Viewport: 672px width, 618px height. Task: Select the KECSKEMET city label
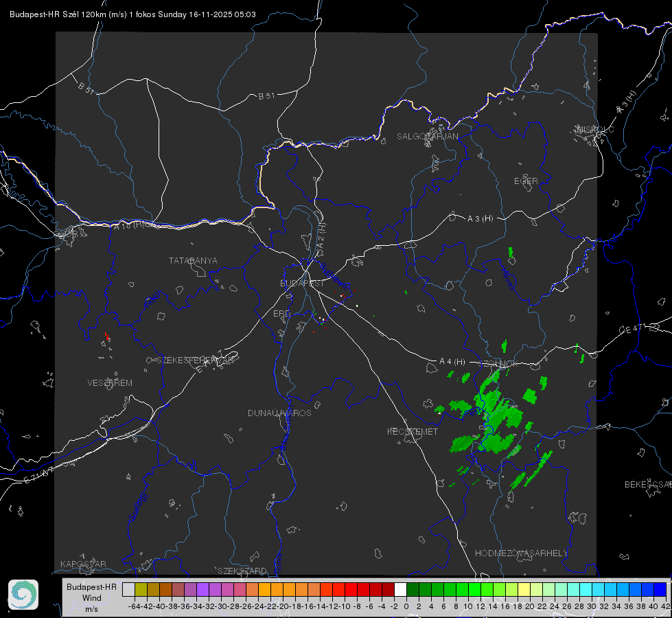click(x=413, y=431)
